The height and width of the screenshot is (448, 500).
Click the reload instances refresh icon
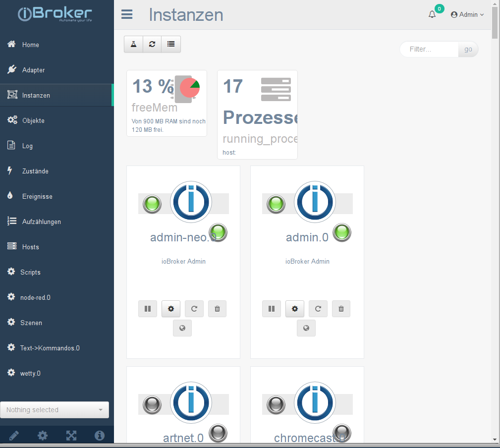coord(152,44)
